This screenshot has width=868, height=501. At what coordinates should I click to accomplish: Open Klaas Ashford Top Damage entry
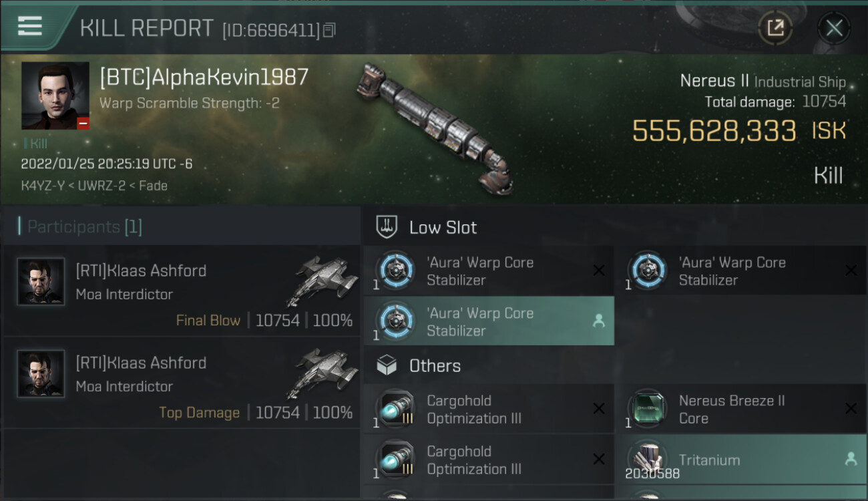pos(182,383)
